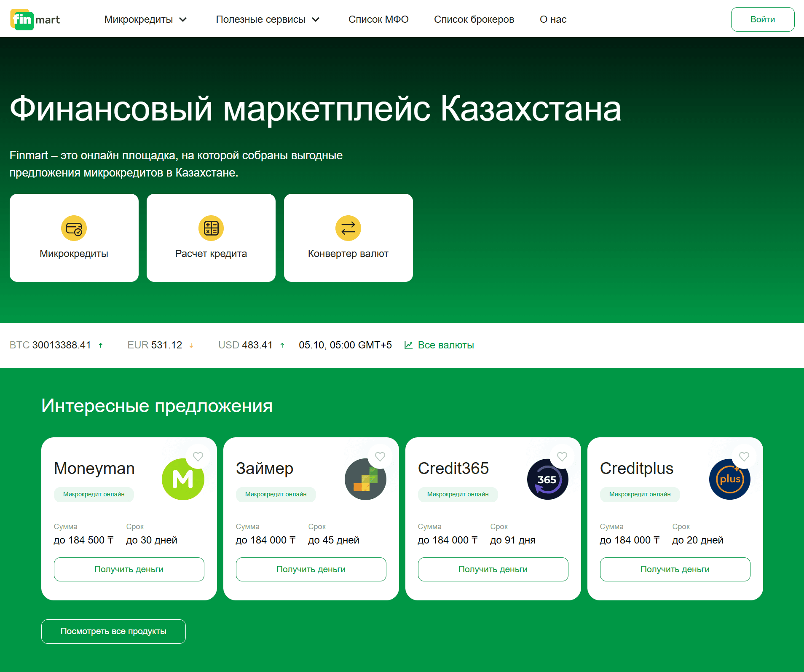Viewport: 804px width, 672px height.
Task: Click the Credit365 circular 365 logo
Action: 547,479
